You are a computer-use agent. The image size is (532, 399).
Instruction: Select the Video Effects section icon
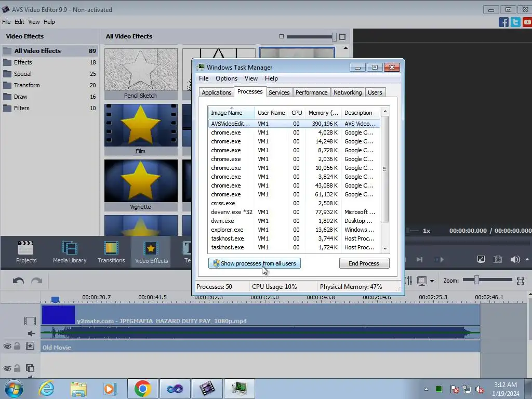click(x=151, y=252)
